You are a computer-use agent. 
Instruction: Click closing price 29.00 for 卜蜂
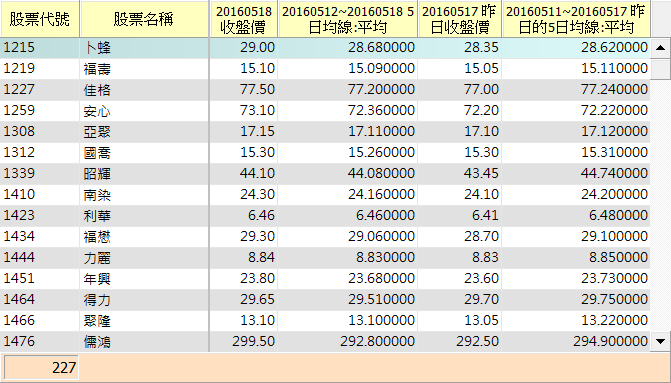pos(257,47)
